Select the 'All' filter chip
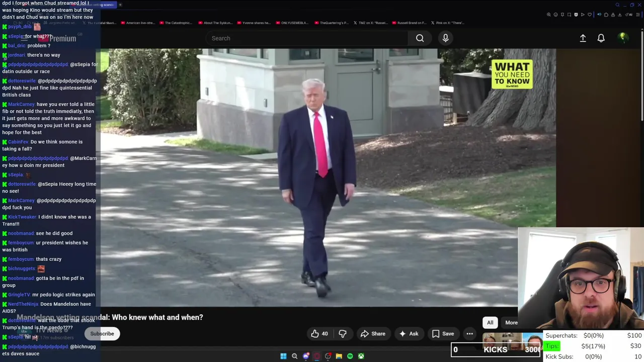This screenshot has width=644, height=362. click(490, 323)
